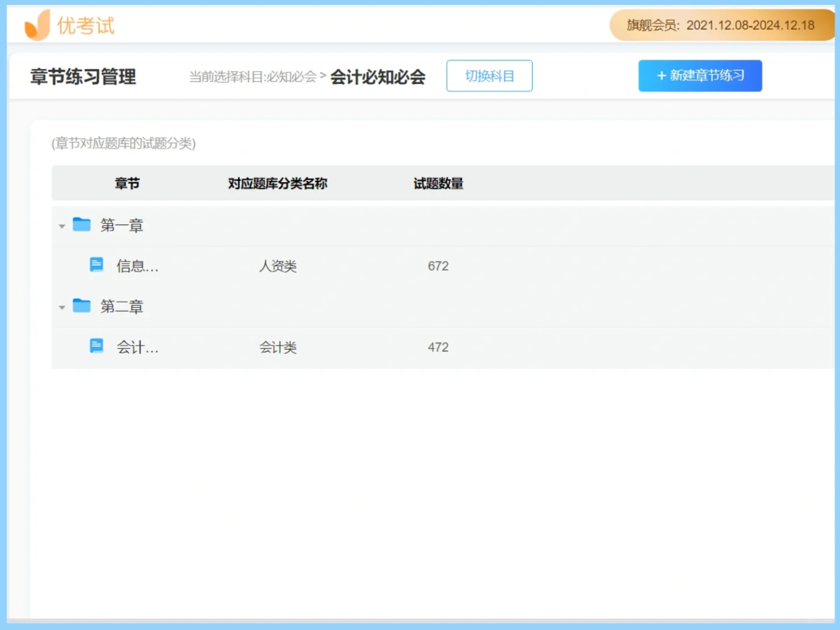This screenshot has height=630, width=840.
Task: Select the 章节练习管理 page heading
Action: point(84,76)
